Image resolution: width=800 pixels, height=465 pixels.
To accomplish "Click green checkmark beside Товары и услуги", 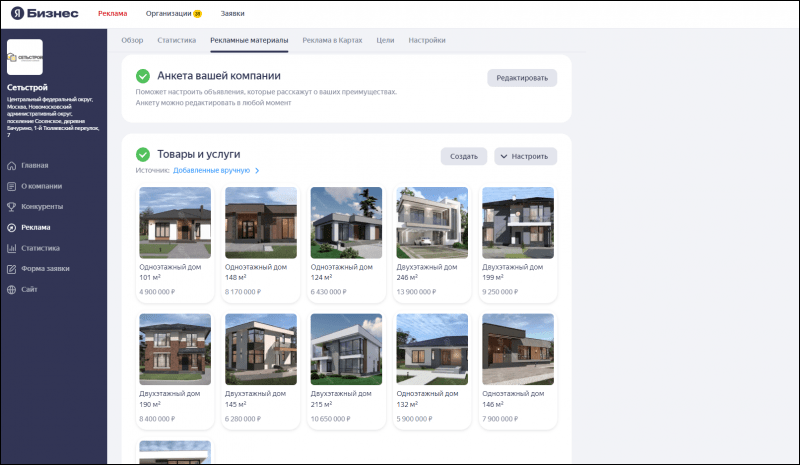I will (x=143, y=155).
